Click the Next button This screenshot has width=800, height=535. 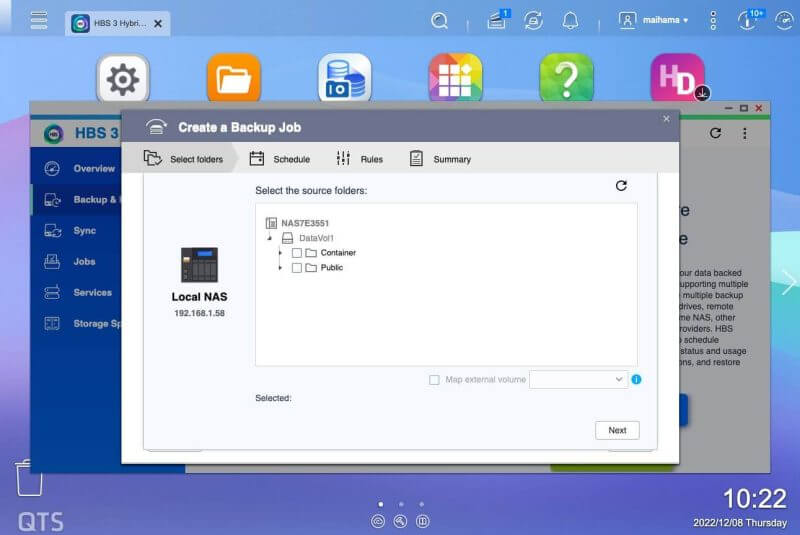617,430
